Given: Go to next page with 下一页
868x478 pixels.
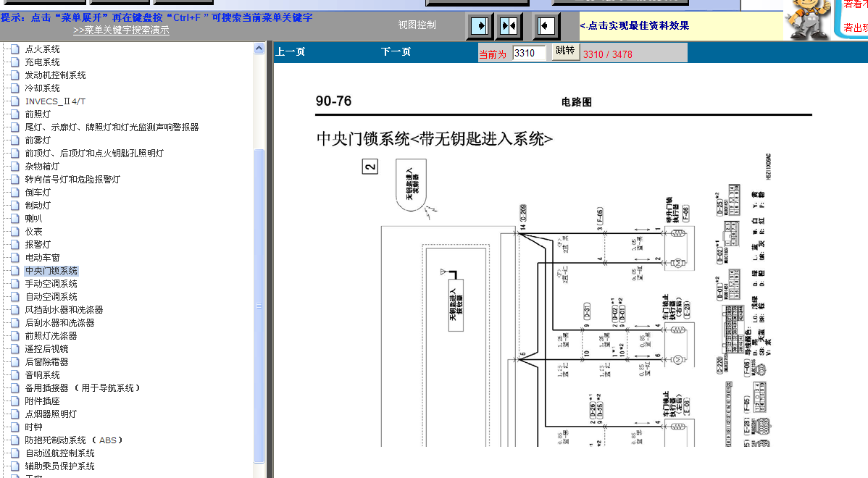Looking at the screenshot, I should coord(396,52).
